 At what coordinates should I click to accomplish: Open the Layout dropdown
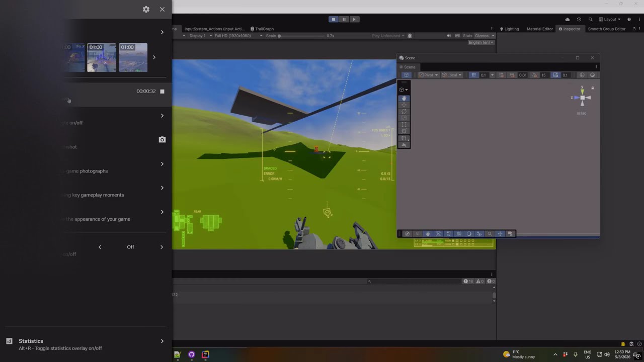point(609,19)
